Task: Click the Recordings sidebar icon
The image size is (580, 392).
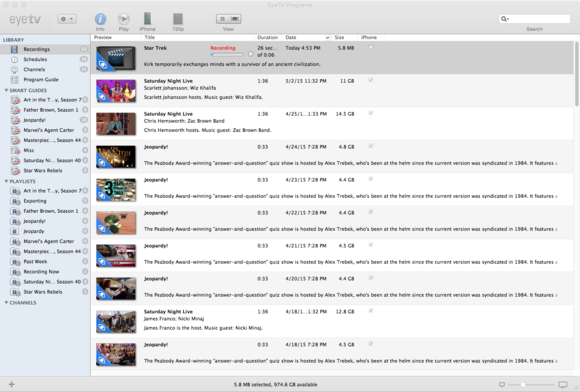Action: coord(14,49)
